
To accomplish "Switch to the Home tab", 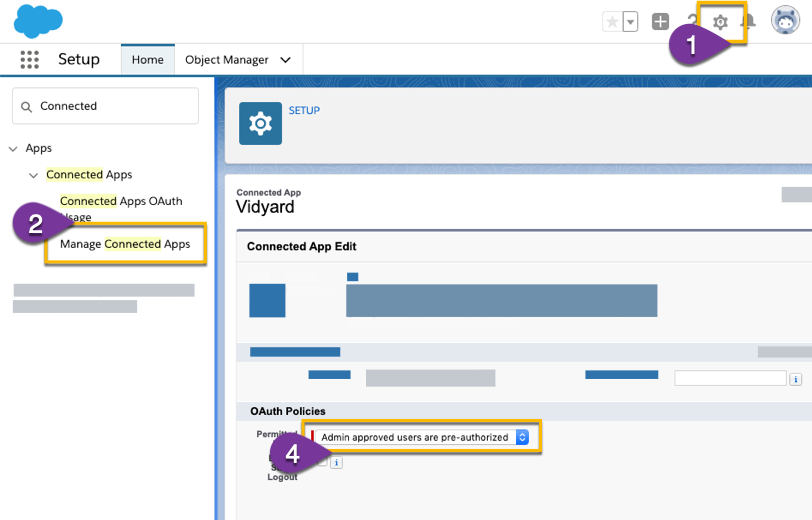I will tap(148, 60).
